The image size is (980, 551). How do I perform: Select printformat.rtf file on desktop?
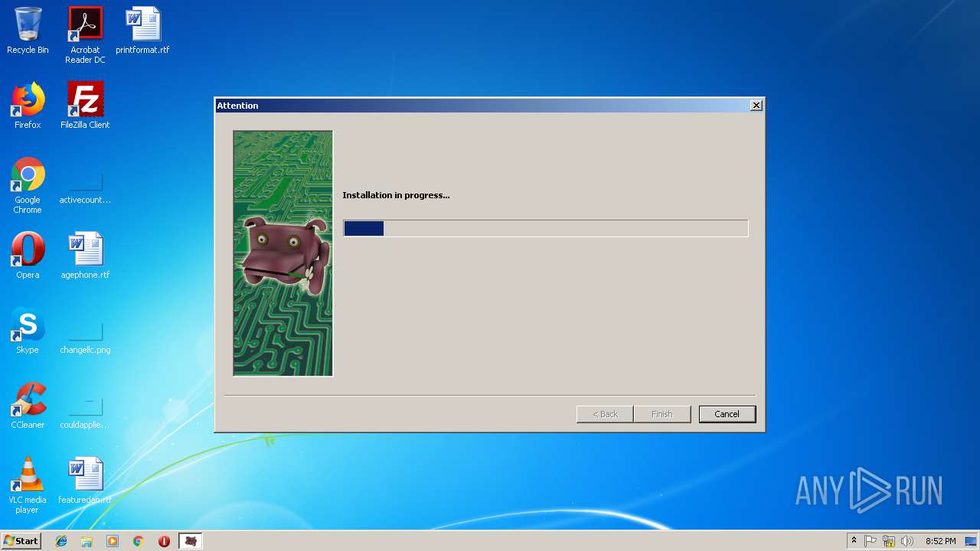(x=142, y=31)
